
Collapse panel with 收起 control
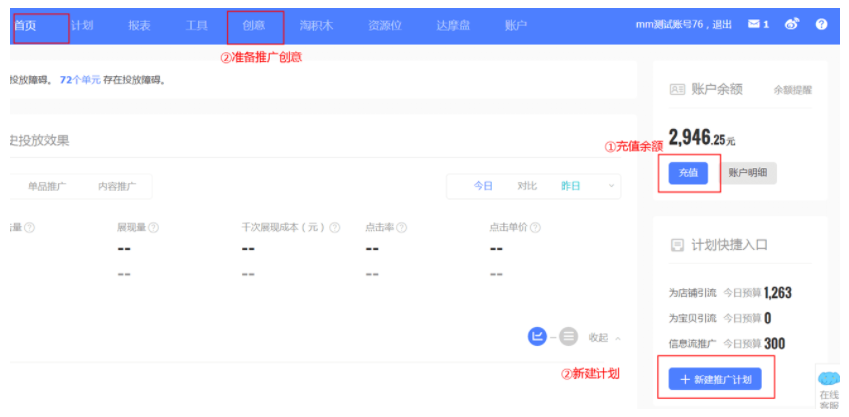pos(605,337)
